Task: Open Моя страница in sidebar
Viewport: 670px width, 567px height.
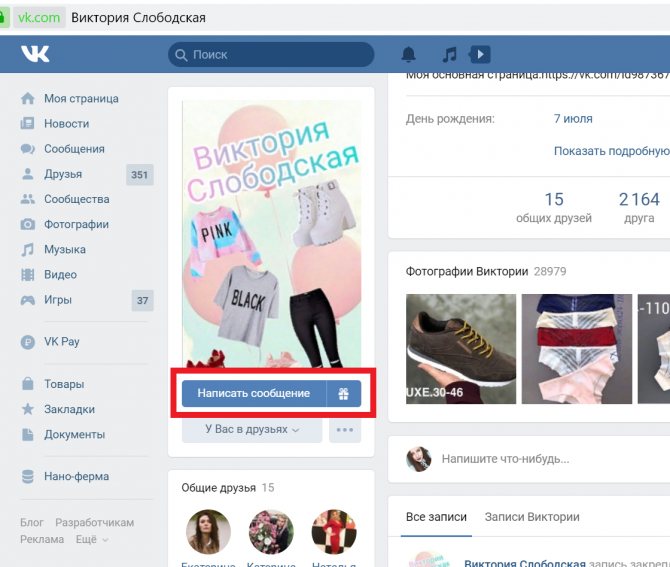Action: click(81, 99)
